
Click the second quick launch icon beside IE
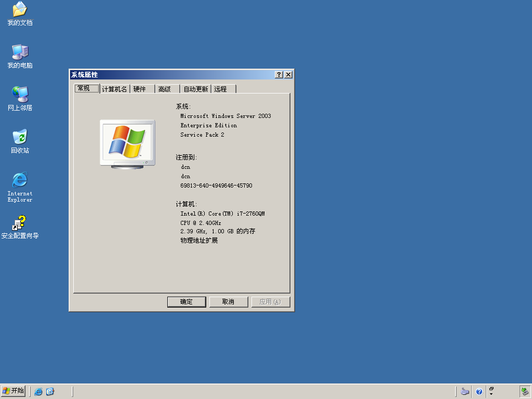(x=50, y=392)
